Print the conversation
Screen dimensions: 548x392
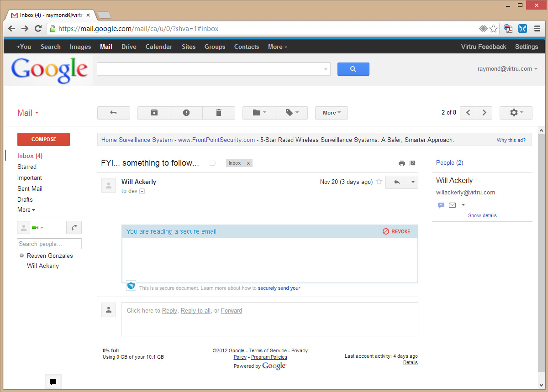click(x=402, y=163)
